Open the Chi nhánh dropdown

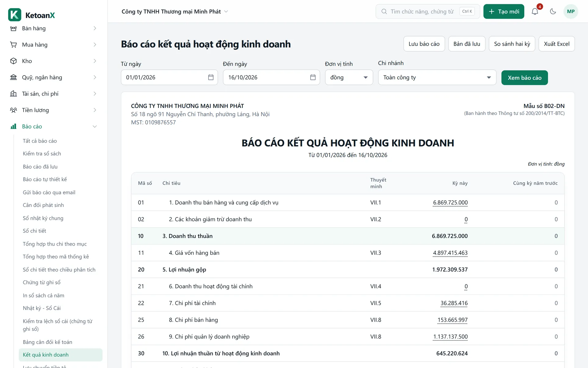pyautogui.click(x=437, y=77)
